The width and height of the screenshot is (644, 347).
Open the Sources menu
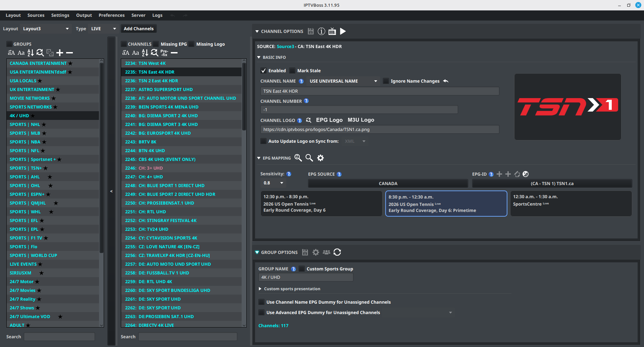click(x=36, y=15)
